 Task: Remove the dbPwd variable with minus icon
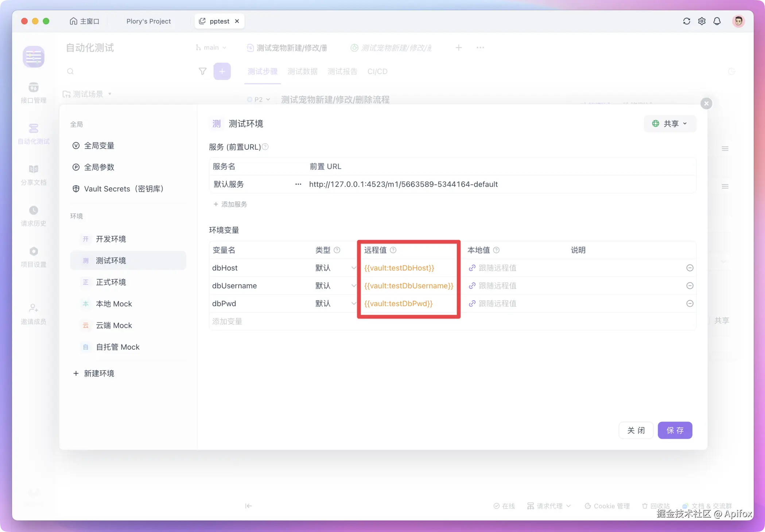click(x=690, y=304)
